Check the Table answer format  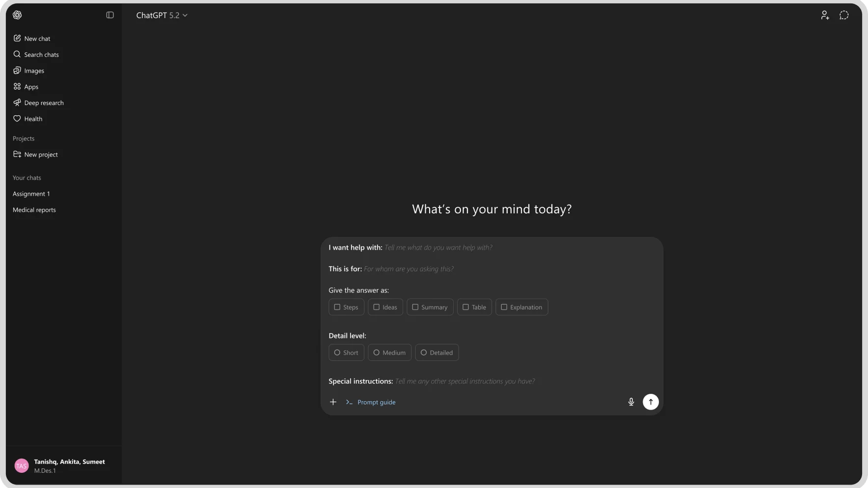coord(474,307)
